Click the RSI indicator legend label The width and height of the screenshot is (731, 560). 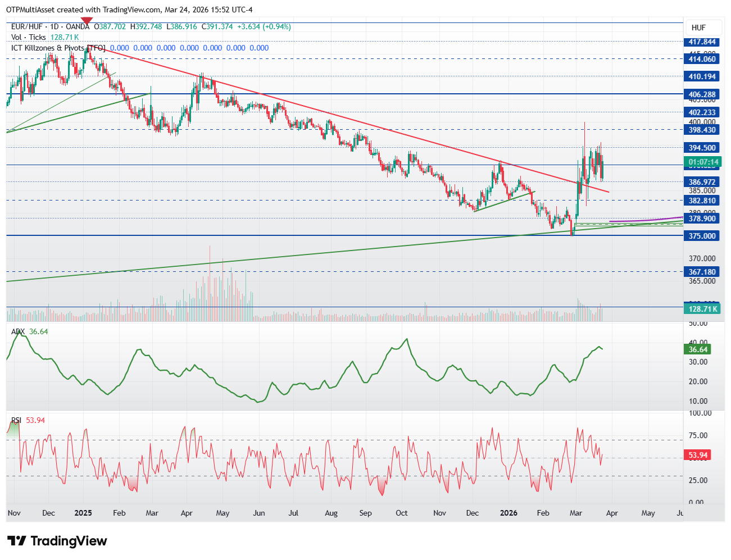(17, 420)
